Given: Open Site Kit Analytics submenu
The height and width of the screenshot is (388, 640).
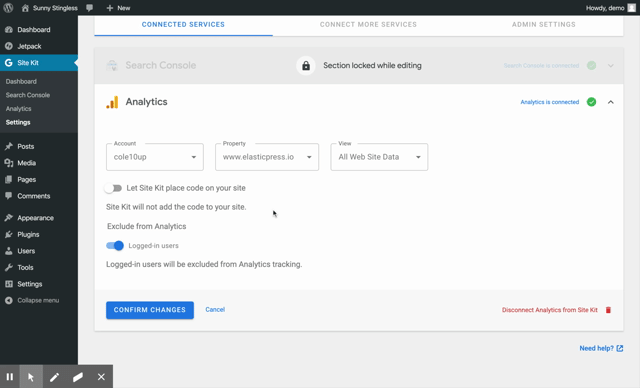Looking at the screenshot, I should [18, 109].
